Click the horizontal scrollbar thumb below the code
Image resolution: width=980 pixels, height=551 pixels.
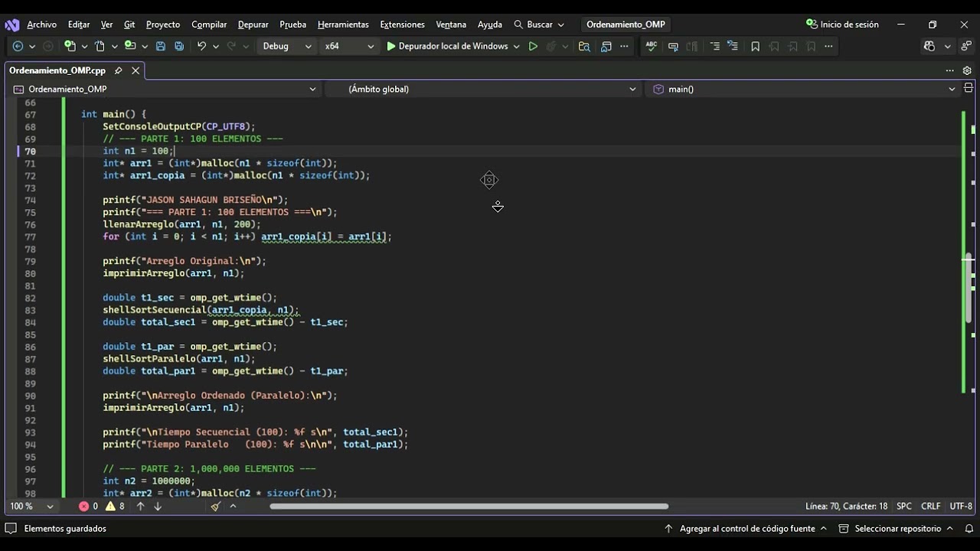[469, 506]
